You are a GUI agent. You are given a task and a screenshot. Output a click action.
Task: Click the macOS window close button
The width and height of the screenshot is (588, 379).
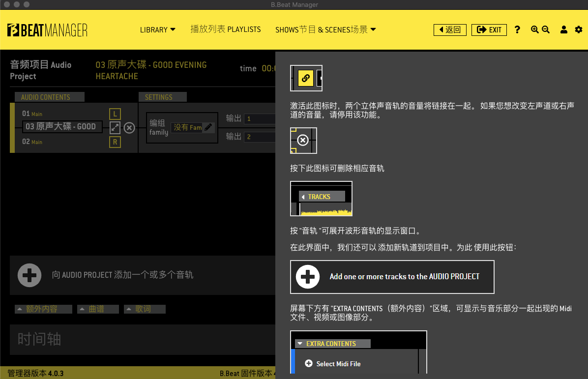pos(7,4)
